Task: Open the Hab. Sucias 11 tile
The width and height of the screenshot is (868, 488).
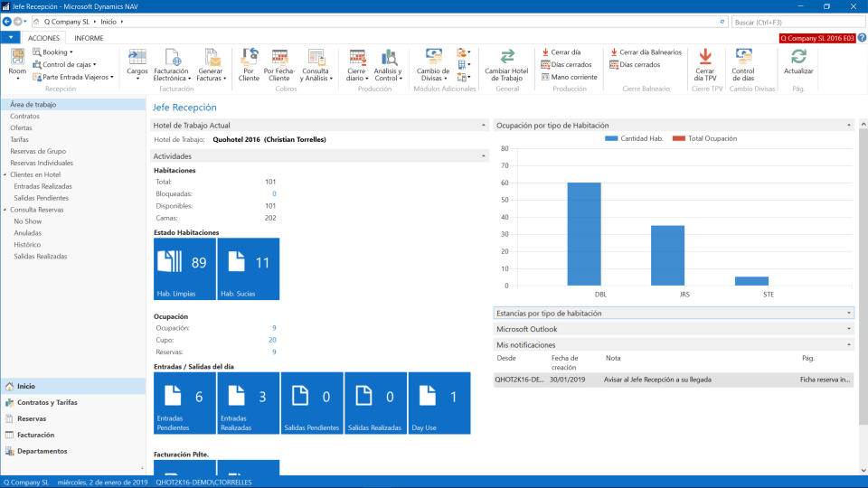Action: pos(249,269)
